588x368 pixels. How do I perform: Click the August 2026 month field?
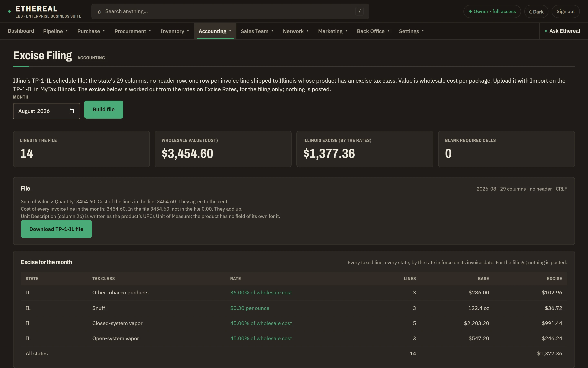[46, 111]
